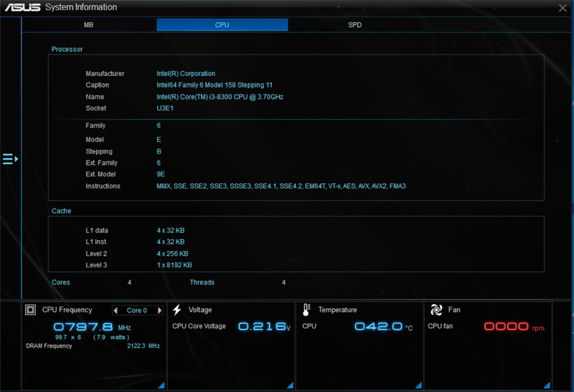This screenshot has height=392, width=574.
Task: Click the caption Intel64 Family 6 Model 158
Action: click(x=215, y=85)
